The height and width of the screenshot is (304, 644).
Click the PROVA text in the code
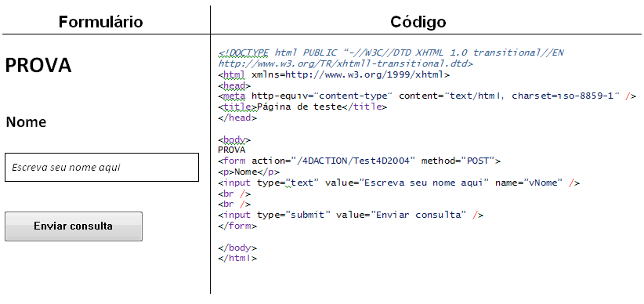[232, 150]
